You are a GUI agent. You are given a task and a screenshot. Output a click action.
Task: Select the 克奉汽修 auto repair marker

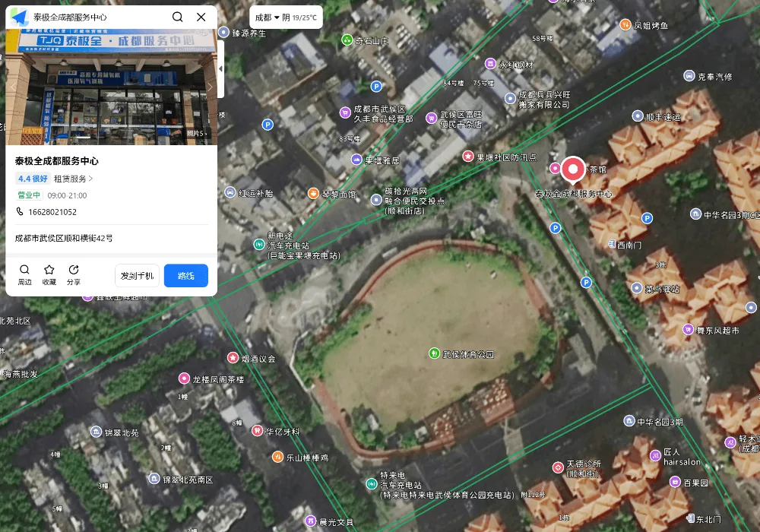click(x=689, y=75)
